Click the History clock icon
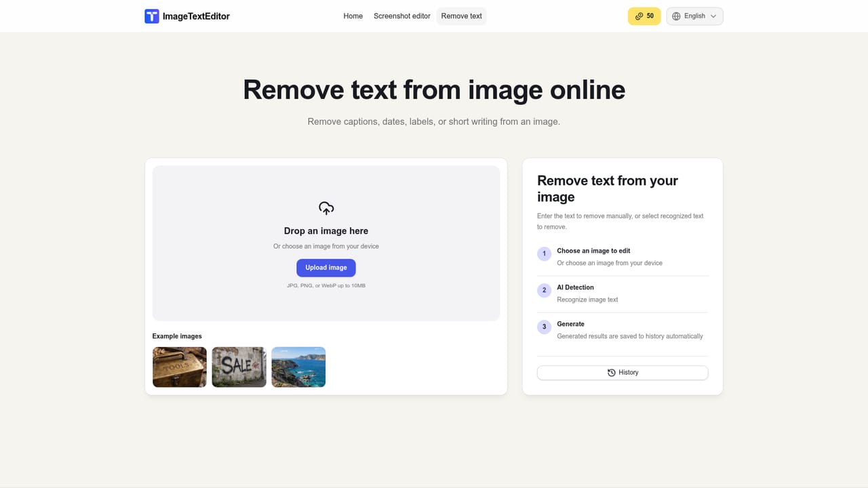The image size is (868, 488). pos(612,373)
